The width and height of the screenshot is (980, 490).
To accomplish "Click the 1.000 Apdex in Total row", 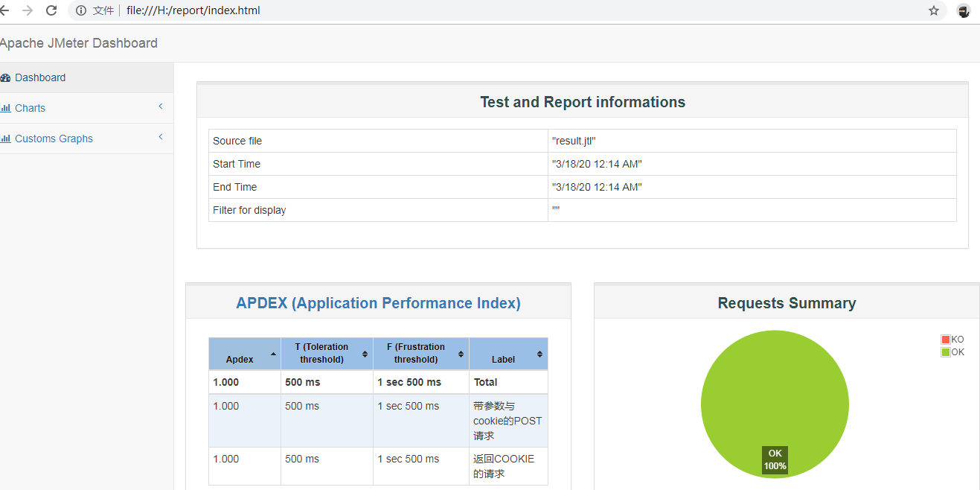I will pyautogui.click(x=245, y=382).
